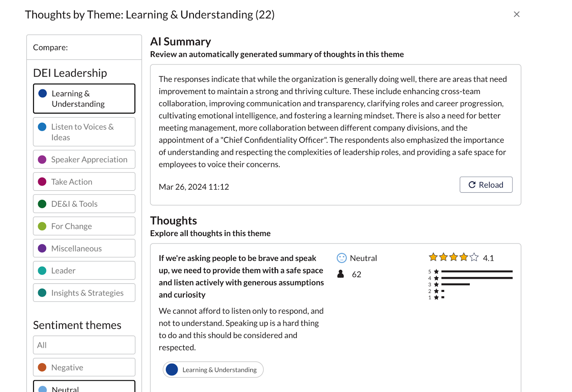Image resolution: width=572 pixels, height=392 pixels.
Task: Select the Neutral sentiment theme filter
Action: (84, 386)
